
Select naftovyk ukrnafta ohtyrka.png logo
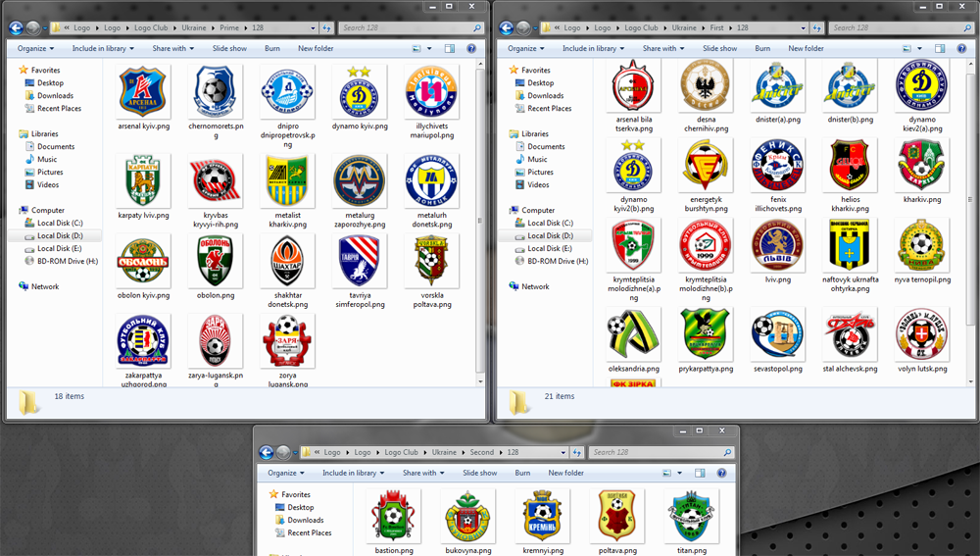pyautogui.click(x=850, y=246)
